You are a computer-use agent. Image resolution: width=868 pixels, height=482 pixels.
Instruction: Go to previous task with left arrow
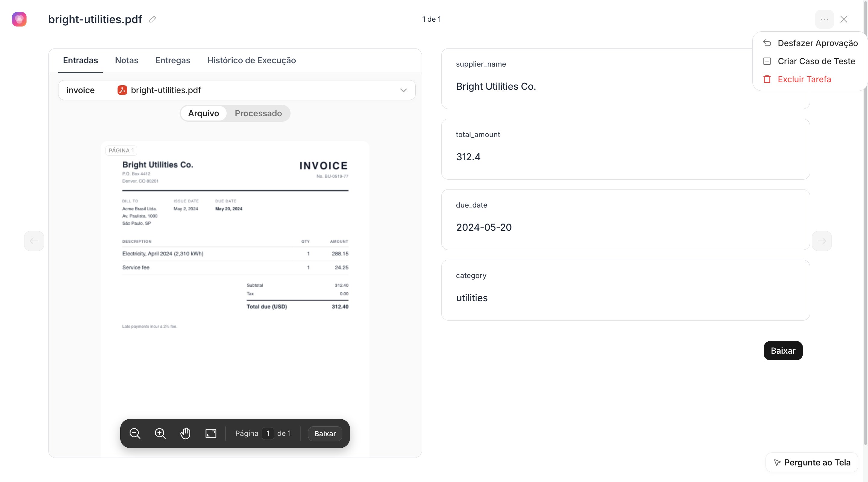[x=34, y=241]
